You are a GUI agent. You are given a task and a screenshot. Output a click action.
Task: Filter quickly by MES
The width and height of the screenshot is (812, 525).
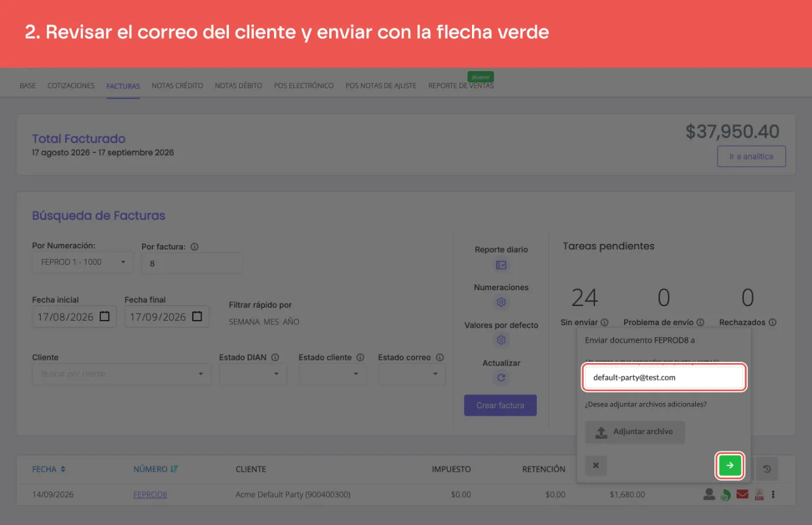tap(272, 322)
